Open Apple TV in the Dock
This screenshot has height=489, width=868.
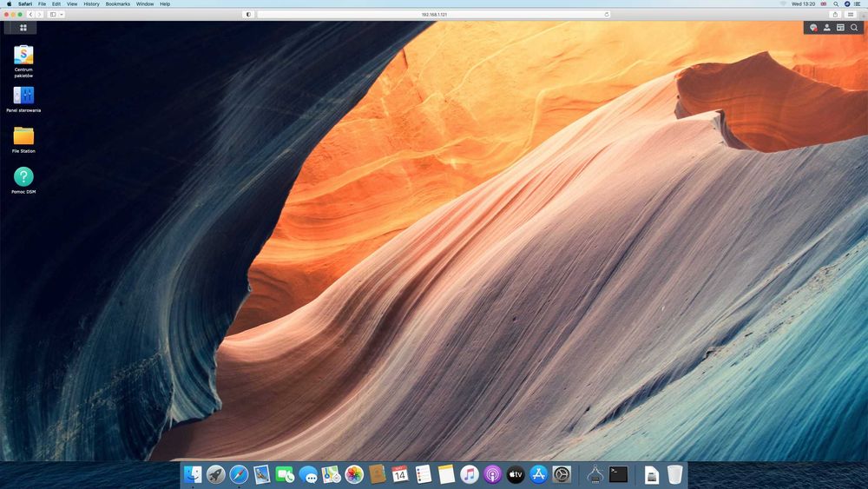pos(516,474)
